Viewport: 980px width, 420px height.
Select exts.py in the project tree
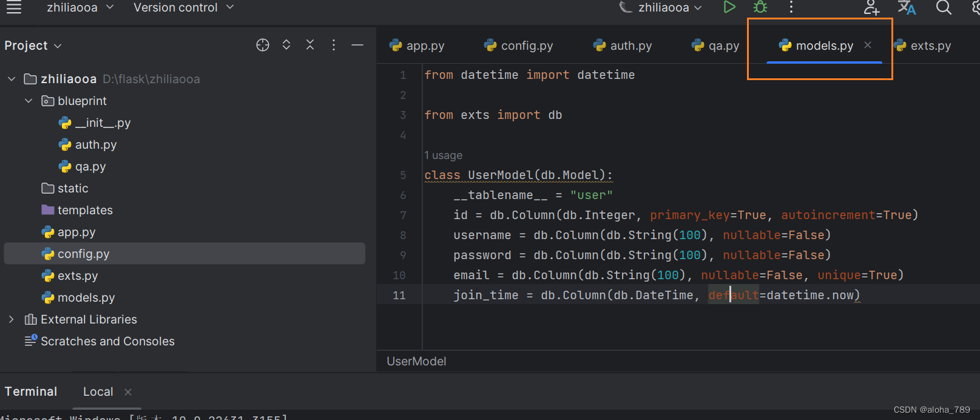click(x=70, y=276)
